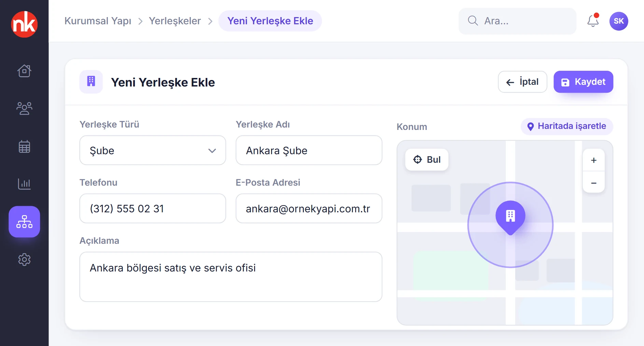Click the Kaydet button

[583, 82]
